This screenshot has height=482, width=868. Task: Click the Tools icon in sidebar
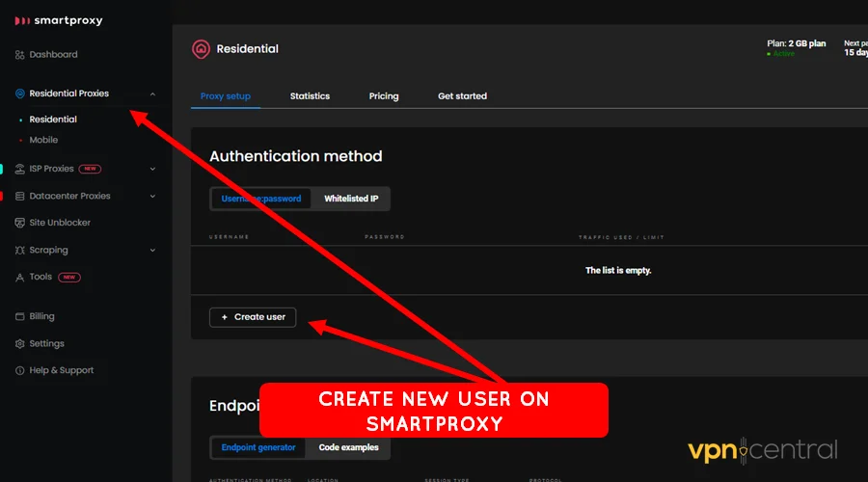pyautogui.click(x=20, y=278)
